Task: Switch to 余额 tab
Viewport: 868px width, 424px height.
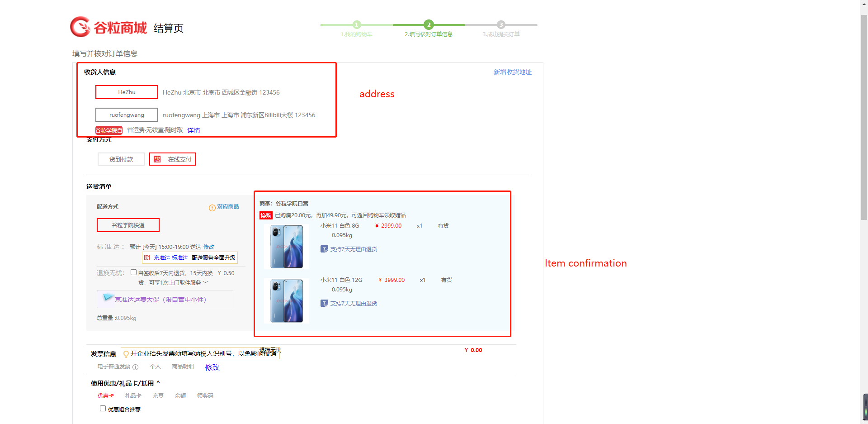Action: 180,396
